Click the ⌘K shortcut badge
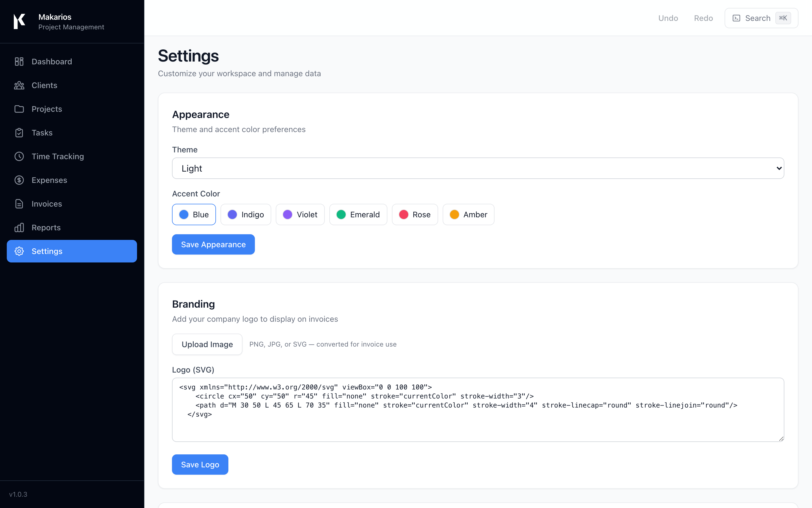The height and width of the screenshot is (508, 812). [783, 18]
